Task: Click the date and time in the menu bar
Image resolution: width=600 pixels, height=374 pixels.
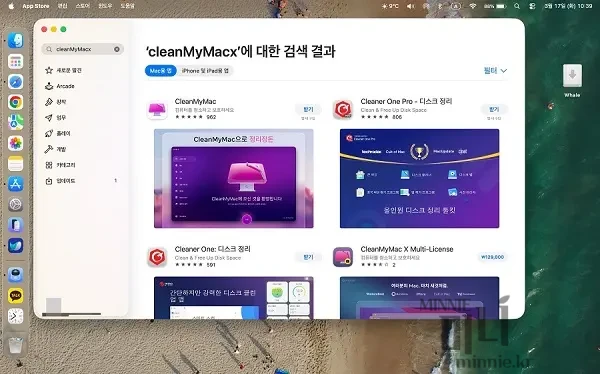Action: pos(568,6)
